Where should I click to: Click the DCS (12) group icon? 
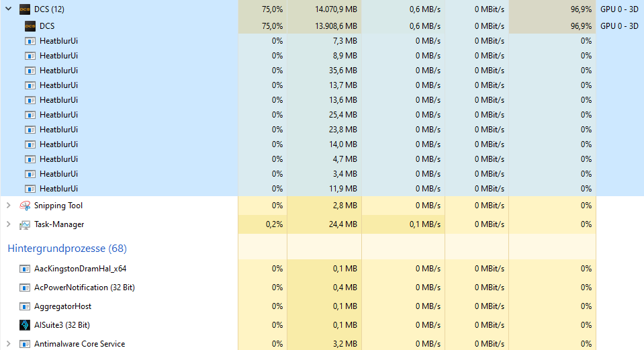[x=25, y=9]
